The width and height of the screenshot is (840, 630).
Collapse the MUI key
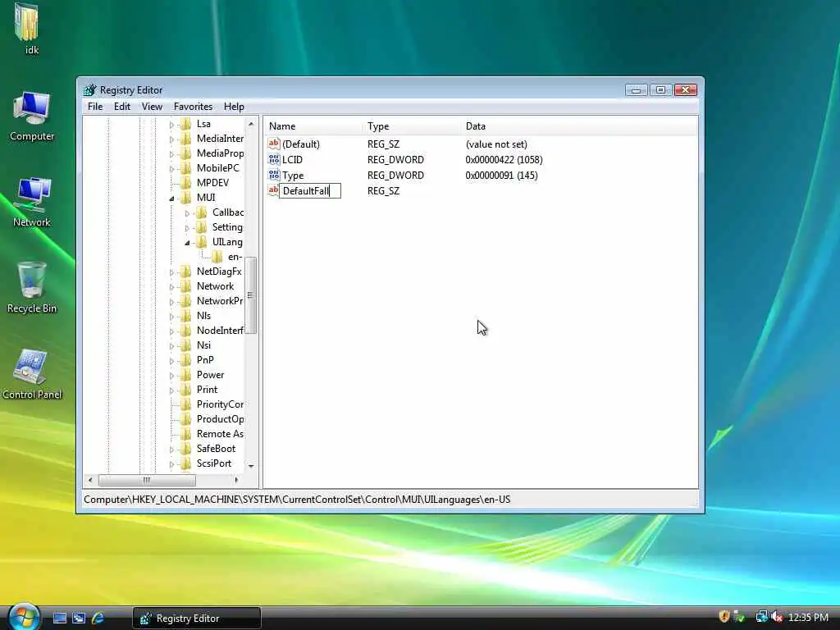171,199
